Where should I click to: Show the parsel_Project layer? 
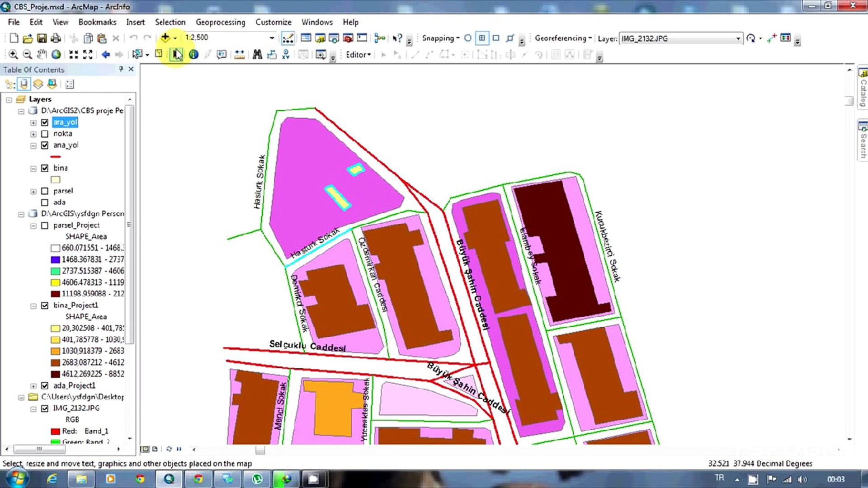[x=45, y=225]
